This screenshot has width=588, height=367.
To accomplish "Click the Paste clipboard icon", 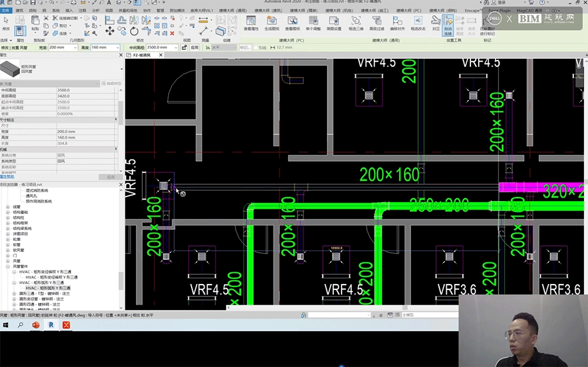I will (35, 20).
